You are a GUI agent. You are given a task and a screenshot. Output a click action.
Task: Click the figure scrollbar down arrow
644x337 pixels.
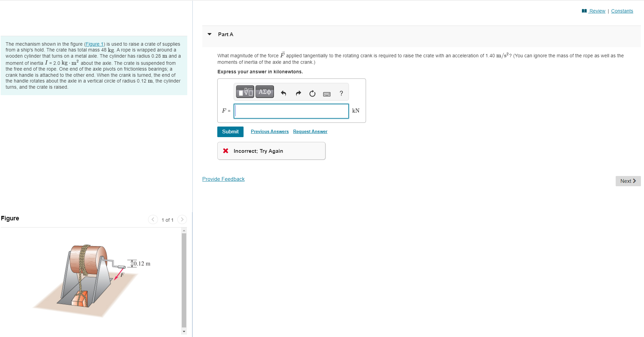(184, 332)
